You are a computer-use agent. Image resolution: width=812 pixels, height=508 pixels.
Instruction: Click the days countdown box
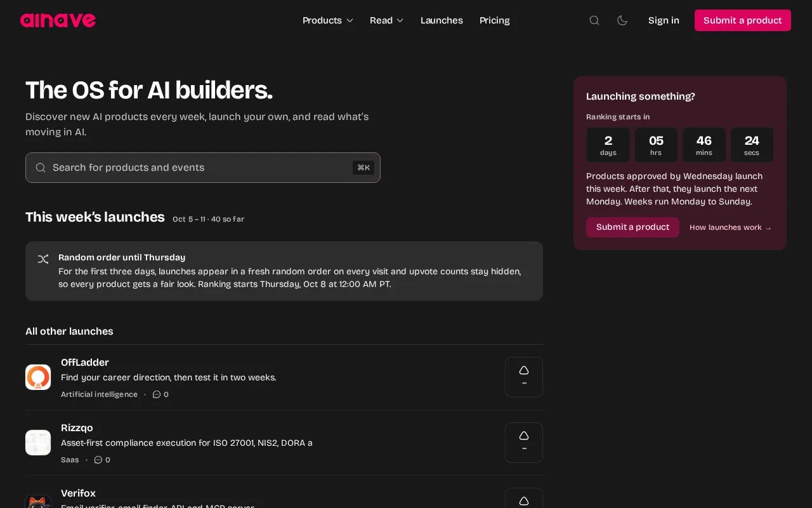tap(608, 145)
